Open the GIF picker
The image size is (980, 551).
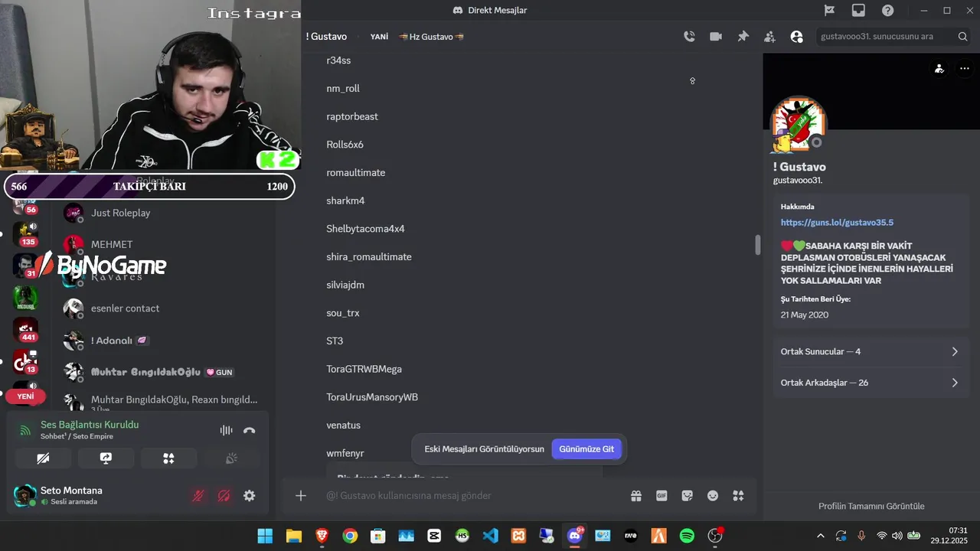click(661, 496)
